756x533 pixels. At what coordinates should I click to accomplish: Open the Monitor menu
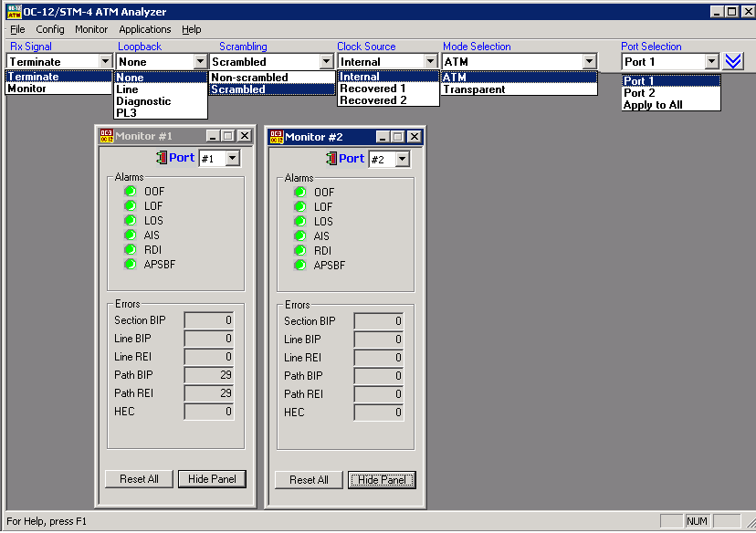[91, 29]
